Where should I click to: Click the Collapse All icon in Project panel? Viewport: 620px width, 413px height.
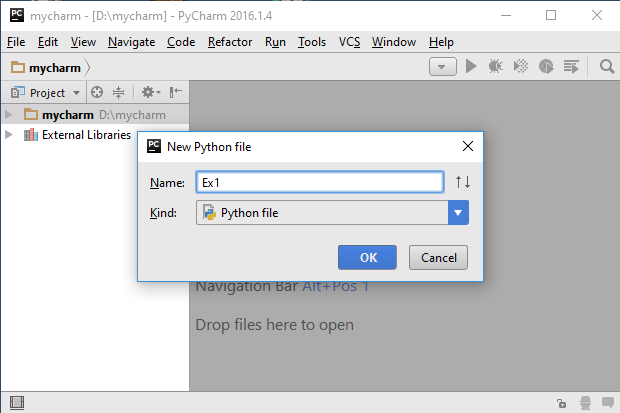[x=118, y=93]
